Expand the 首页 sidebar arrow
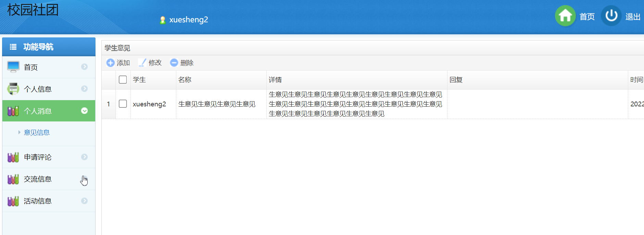The height and width of the screenshot is (235, 644). coord(84,67)
